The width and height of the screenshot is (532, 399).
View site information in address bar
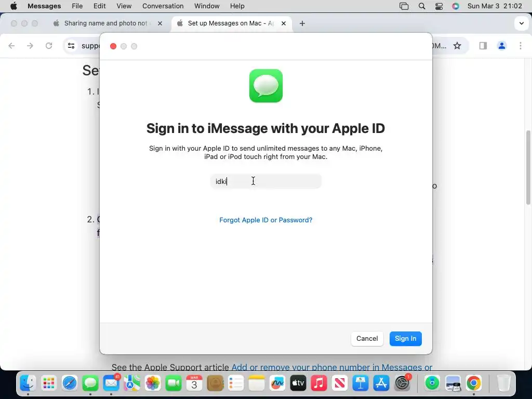pos(71,46)
